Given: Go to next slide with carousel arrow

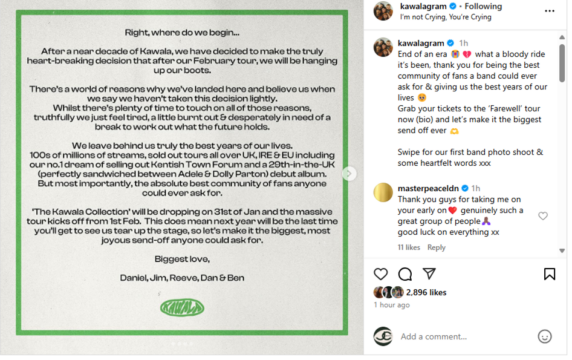Looking at the screenshot, I should tap(349, 174).
